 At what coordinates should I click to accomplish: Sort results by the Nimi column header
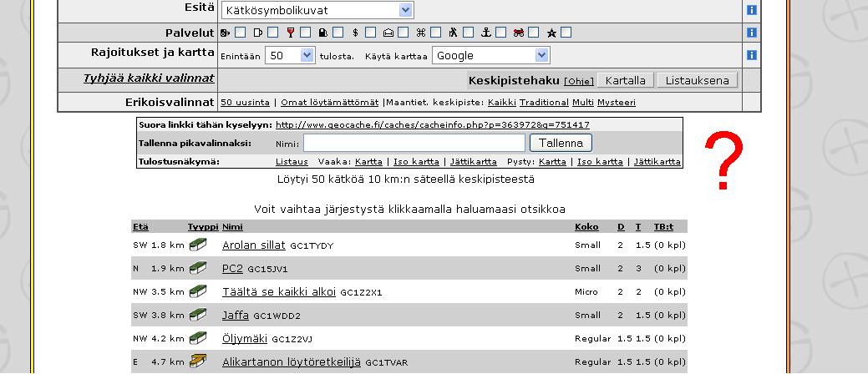point(232,227)
